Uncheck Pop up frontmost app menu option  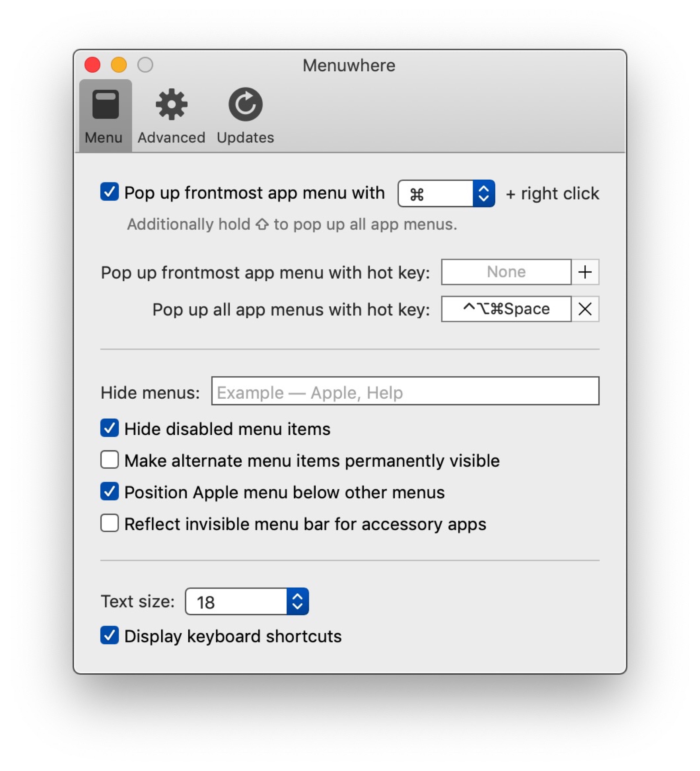pyautogui.click(x=109, y=193)
